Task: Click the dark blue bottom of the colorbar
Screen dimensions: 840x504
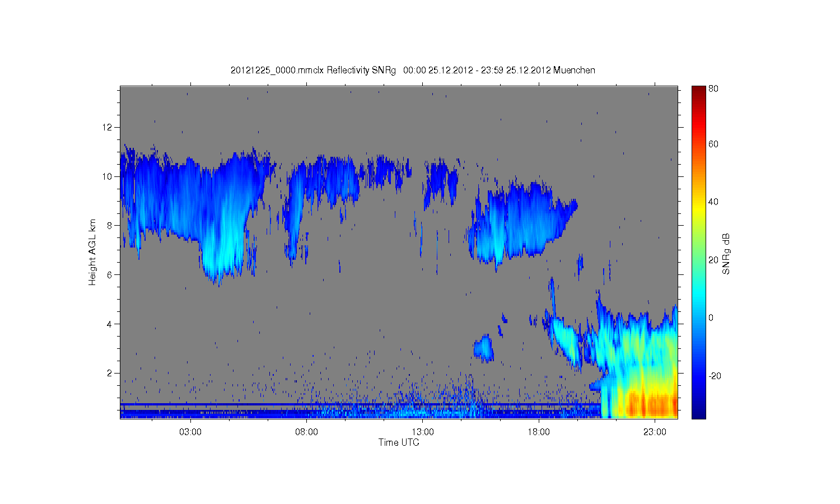Action: click(x=698, y=413)
